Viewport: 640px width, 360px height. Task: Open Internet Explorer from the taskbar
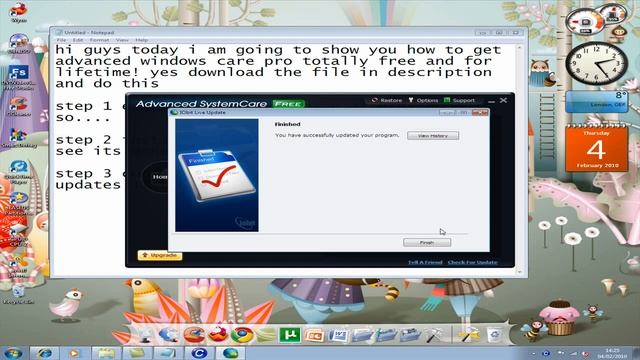(44, 353)
